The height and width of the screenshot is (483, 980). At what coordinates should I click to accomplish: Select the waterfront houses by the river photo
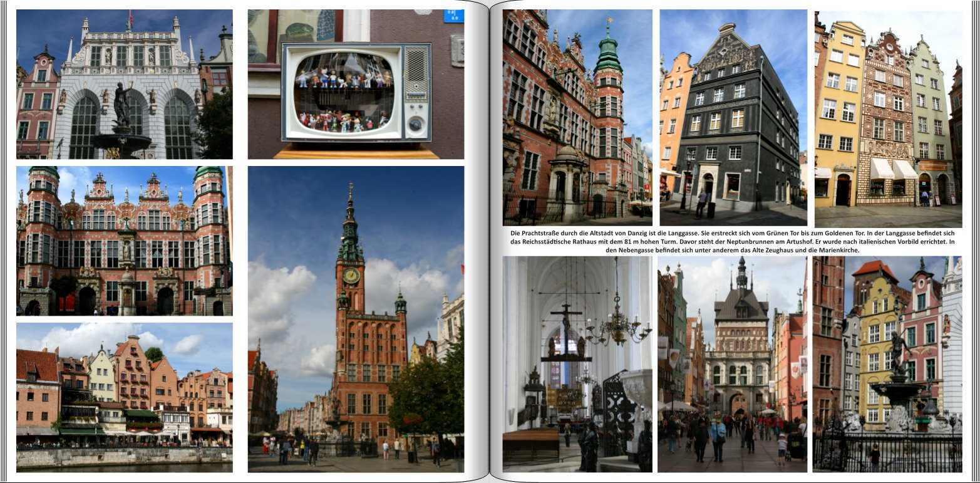[124, 397]
